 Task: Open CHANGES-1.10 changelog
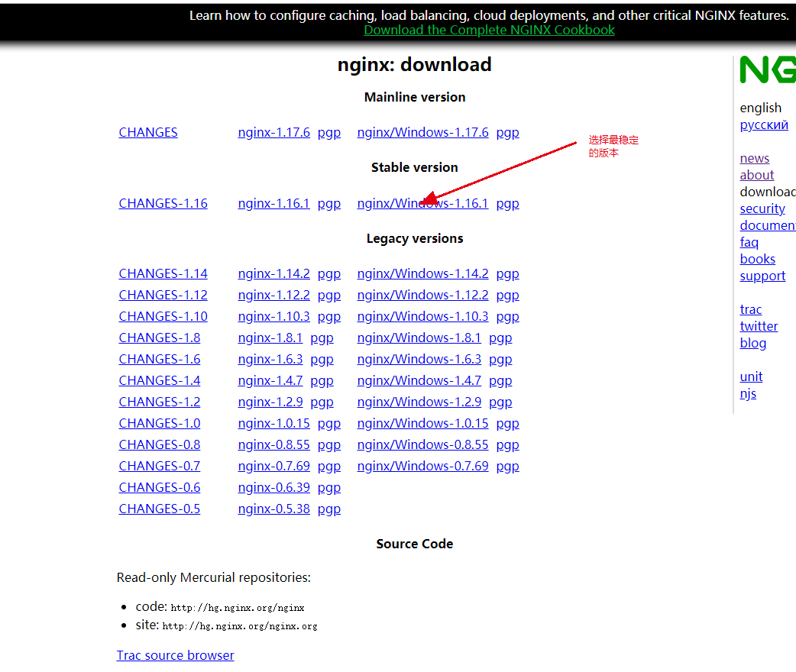tap(163, 316)
